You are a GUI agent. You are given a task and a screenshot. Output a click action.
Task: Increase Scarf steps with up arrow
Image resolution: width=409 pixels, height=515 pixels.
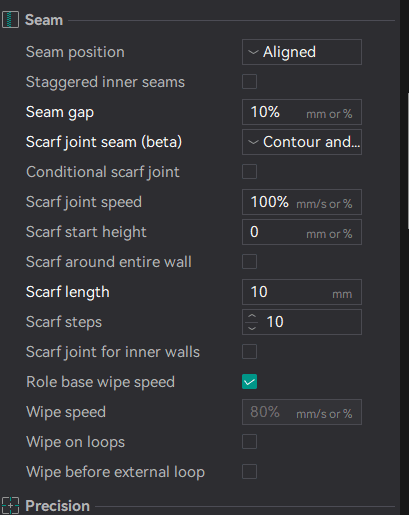[252, 316]
